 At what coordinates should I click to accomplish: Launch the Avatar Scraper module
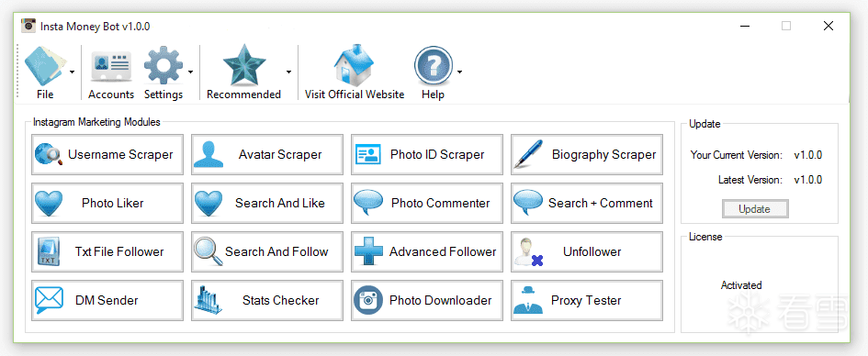pos(267,155)
